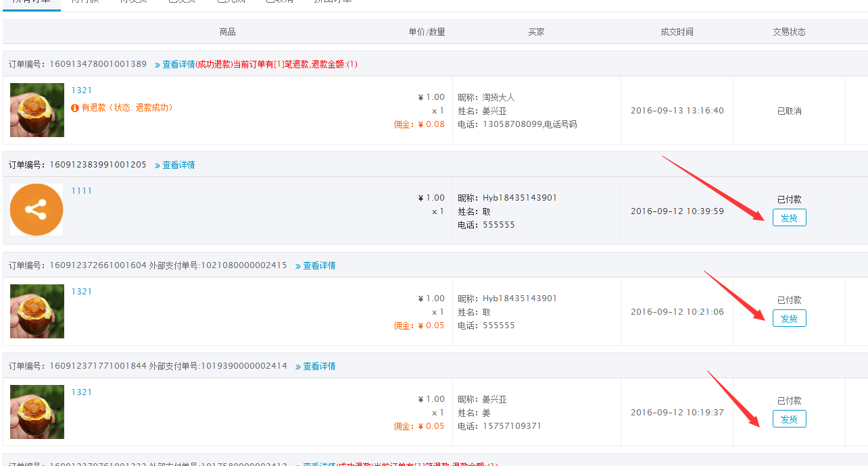This screenshot has width=868, height=466.
Task: Click external payment number 1021080000002415
Action: point(244,265)
